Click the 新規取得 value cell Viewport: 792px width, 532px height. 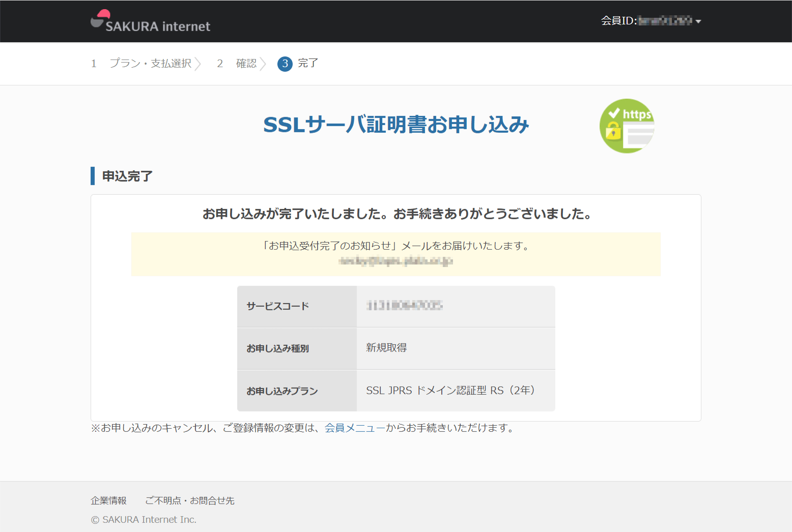pos(456,348)
